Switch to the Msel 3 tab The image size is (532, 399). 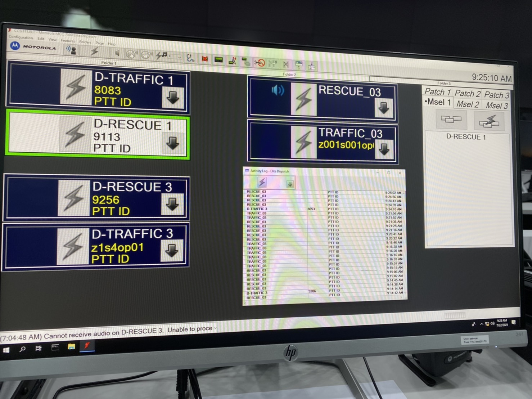click(497, 106)
